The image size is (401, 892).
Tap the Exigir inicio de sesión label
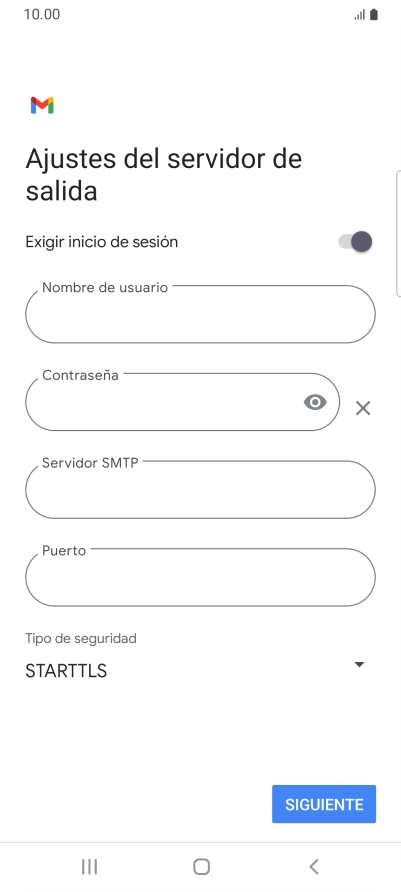(x=102, y=242)
